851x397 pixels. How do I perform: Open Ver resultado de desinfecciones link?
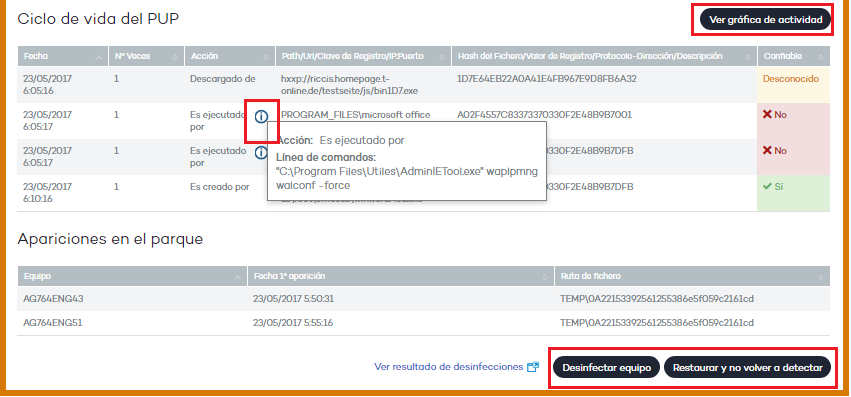click(x=448, y=367)
